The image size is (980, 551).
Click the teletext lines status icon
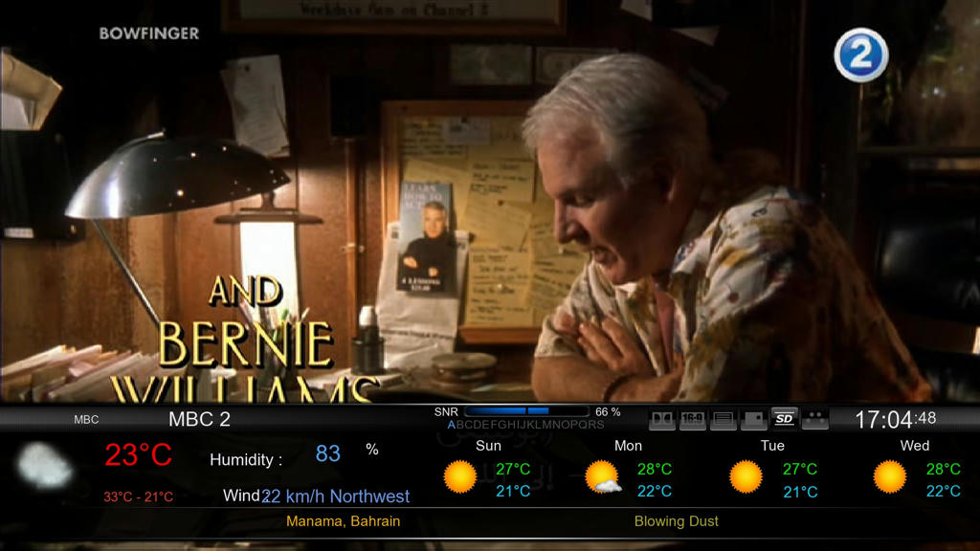[724, 419]
